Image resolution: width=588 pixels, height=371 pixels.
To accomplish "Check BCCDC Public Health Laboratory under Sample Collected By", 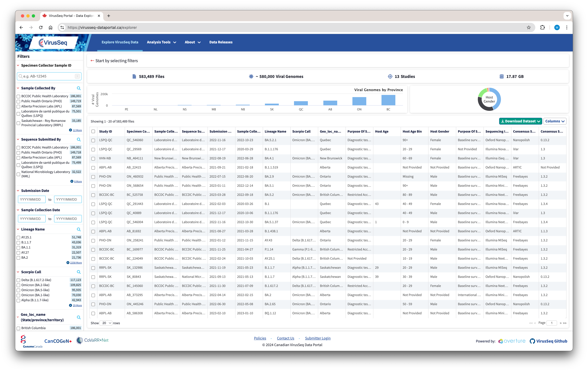I will coord(18,97).
